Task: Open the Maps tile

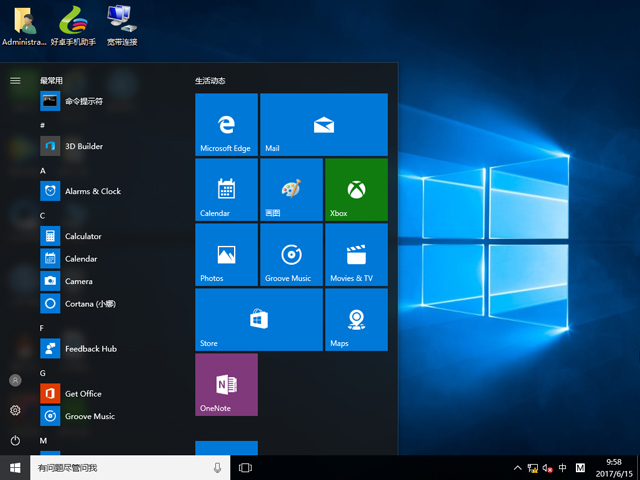Action: pyautogui.click(x=355, y=320)
